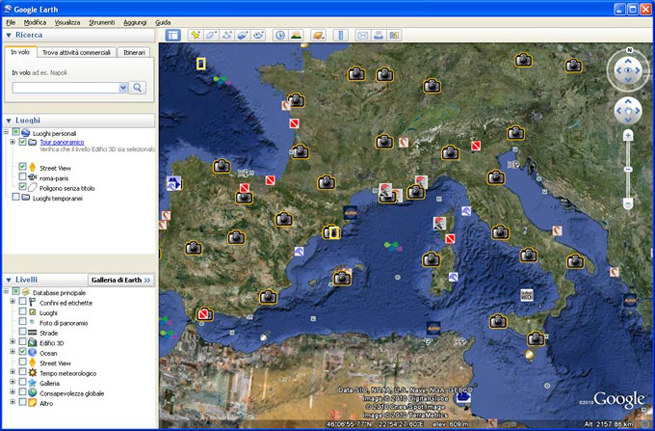Expand the Tour panoramico folder node
This screenshot has width=655, height=431.
tap(13, 142)
